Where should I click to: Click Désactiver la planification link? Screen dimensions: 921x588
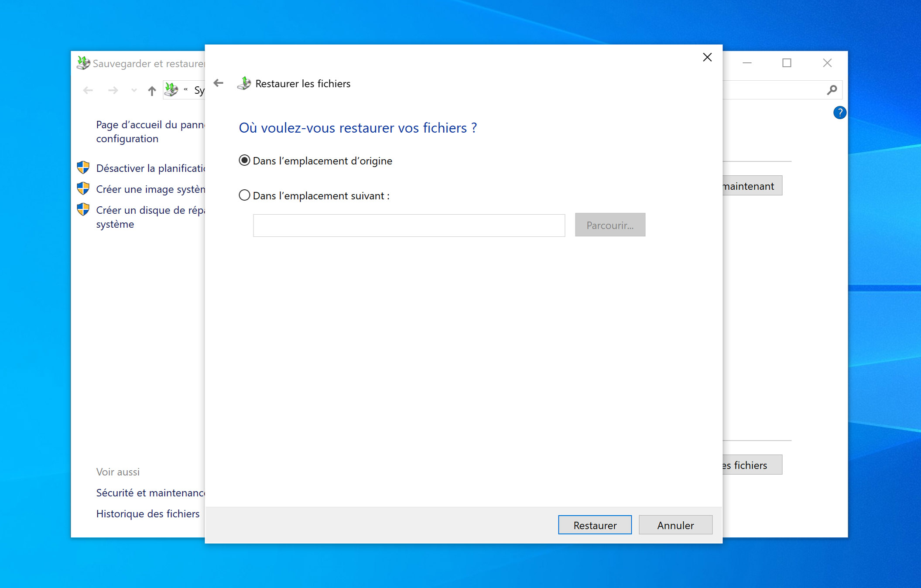[x=150, y=168]
